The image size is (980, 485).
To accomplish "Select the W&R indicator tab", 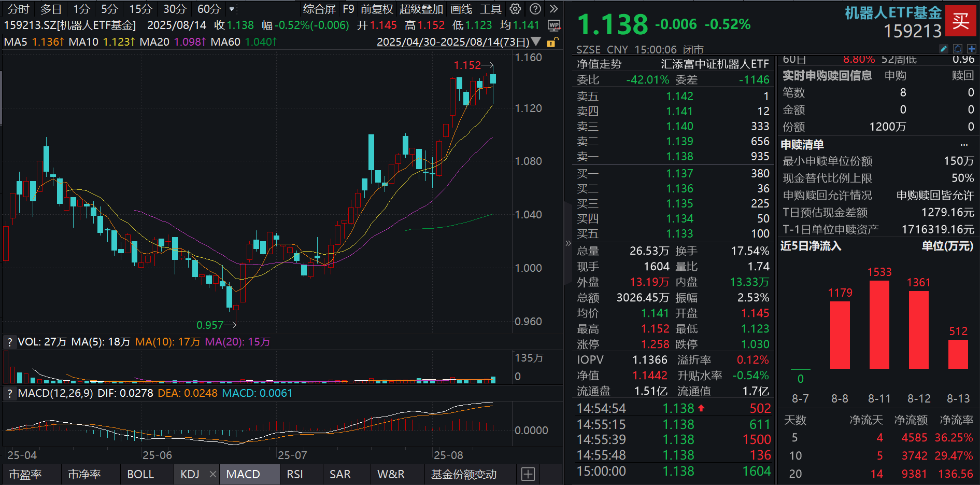I will coord(391,474).
